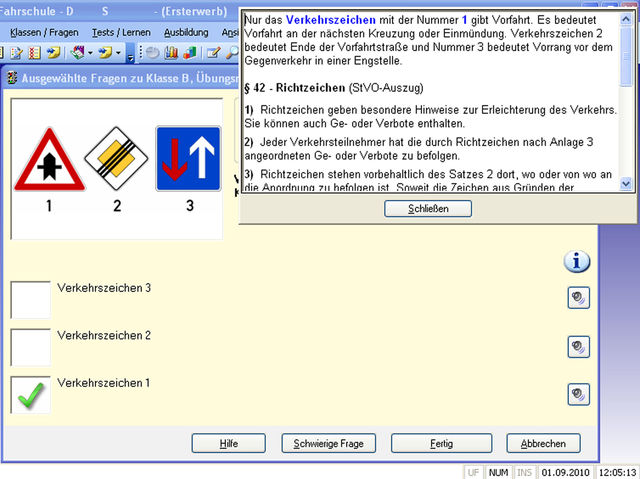Image resolution: width=640 pixels, height=479 pixels.
Task: Click the magnifying glass search toolbar icon
Action: coord(232,53)
